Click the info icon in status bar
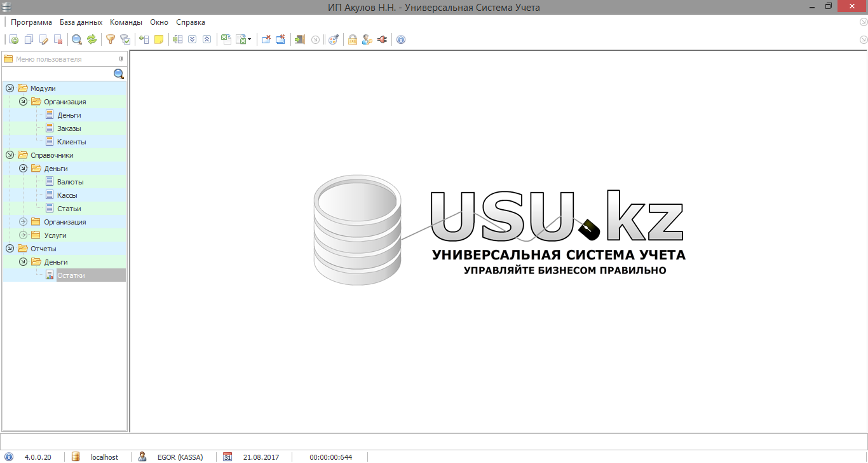This screenshot has width=868, height=463. (9, 457)
